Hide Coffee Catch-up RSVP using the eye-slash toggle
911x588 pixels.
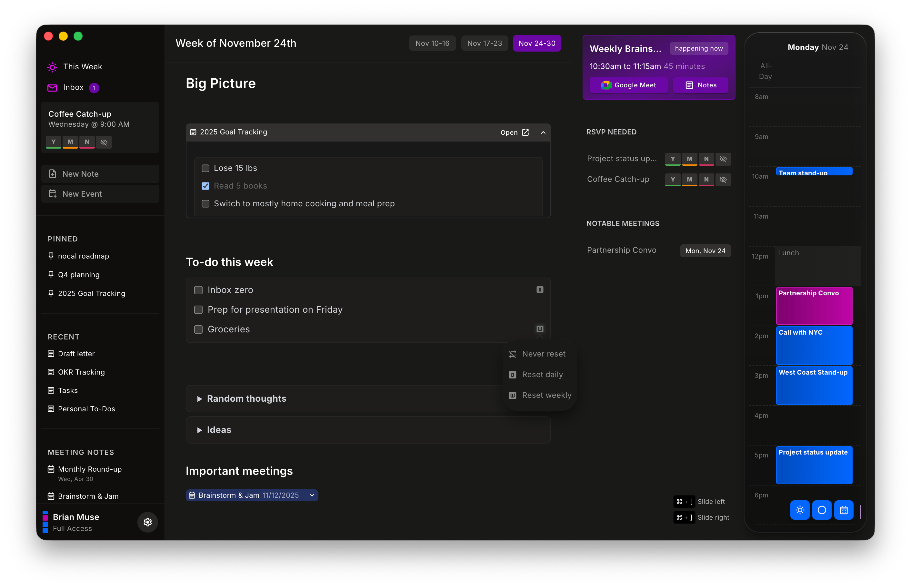click(x=723, y=180)
